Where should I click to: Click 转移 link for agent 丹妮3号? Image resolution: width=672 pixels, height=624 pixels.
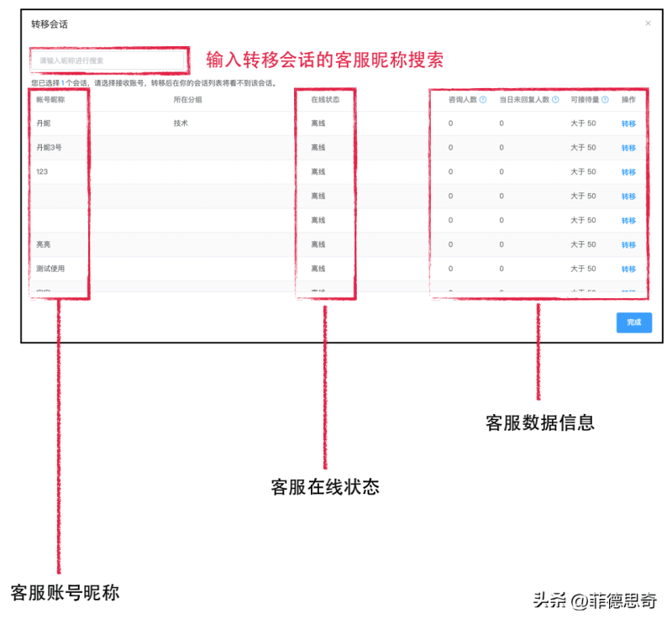tap(626, 147)
